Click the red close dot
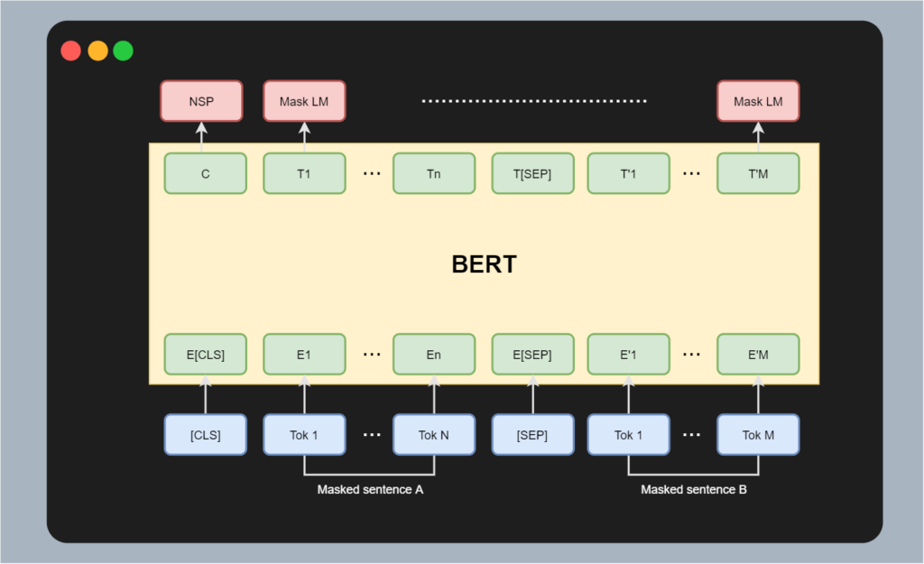924x564 pixels. 71,51
